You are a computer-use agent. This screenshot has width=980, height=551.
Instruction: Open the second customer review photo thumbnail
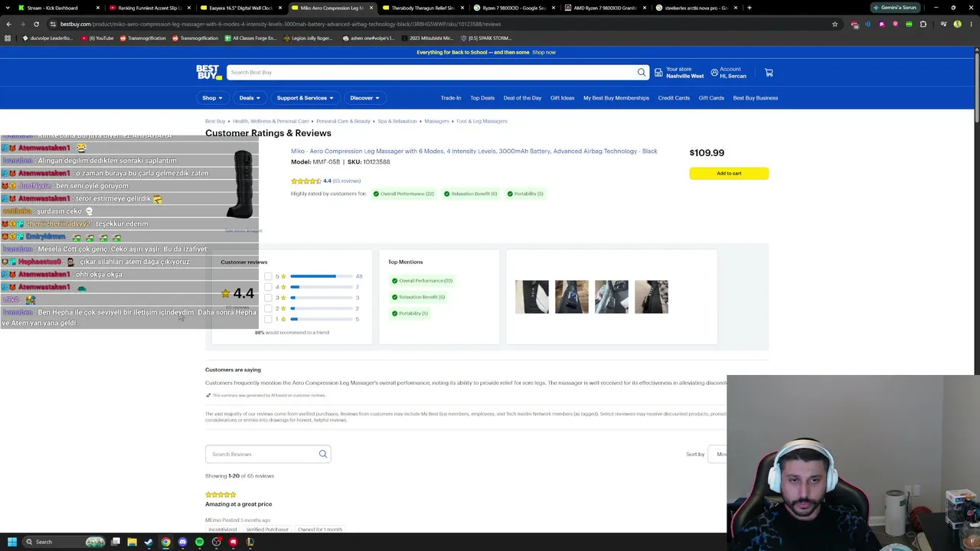coord(572,297)
